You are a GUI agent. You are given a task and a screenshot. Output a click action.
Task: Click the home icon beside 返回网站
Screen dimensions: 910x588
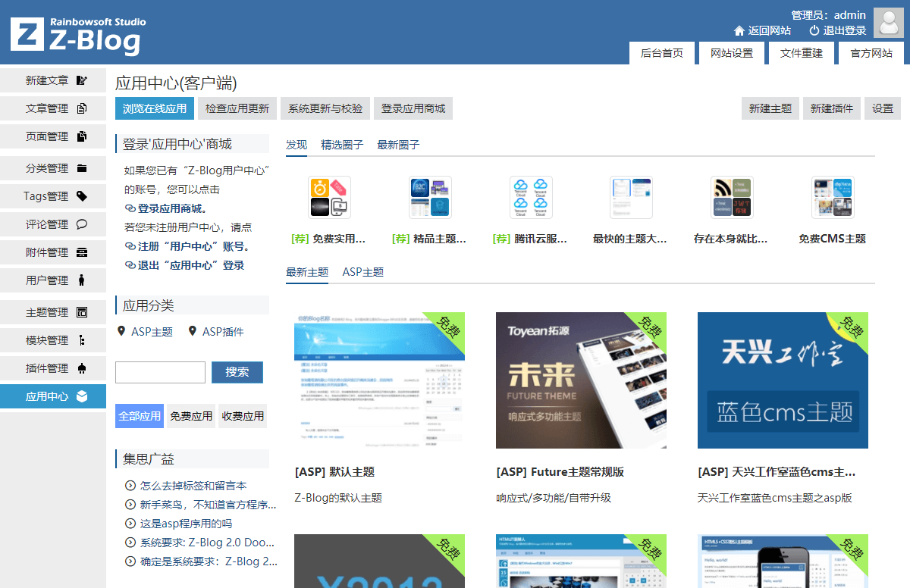[739, 31]
